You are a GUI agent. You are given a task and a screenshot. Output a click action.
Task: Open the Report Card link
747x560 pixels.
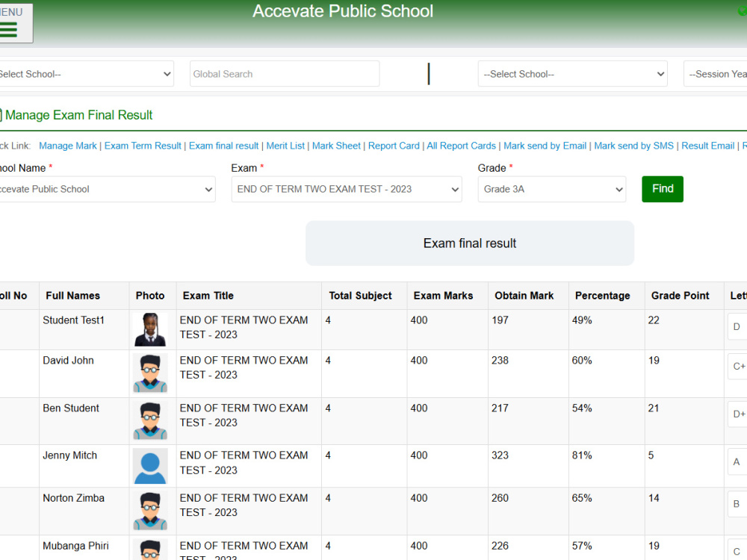[x=394, y=146]
